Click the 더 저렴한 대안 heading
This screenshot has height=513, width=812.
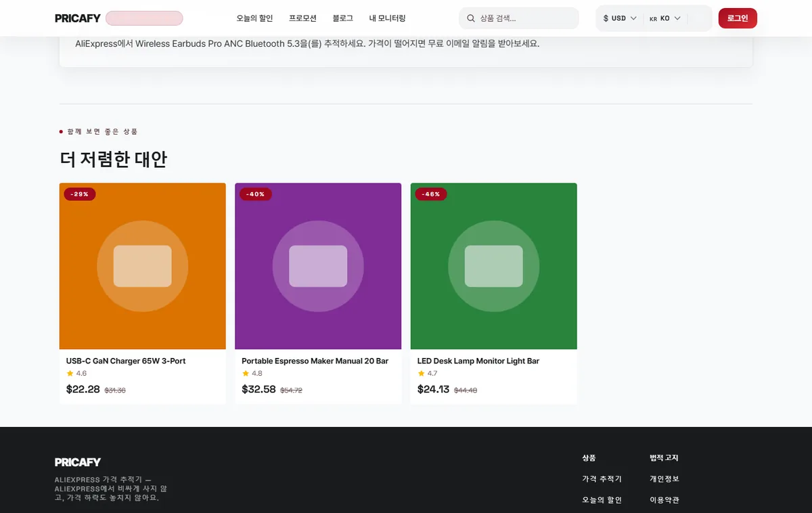pyautogui.click(x=113, y=159)
